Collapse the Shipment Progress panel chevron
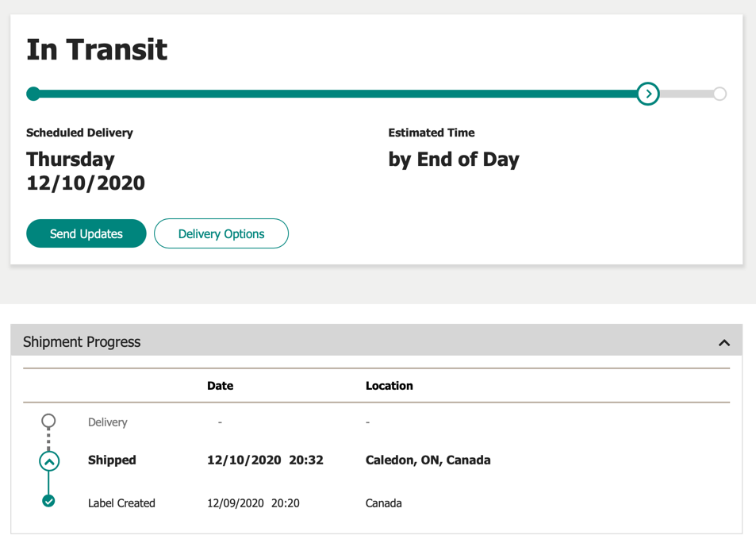756x543 pixels. point(723,343)
